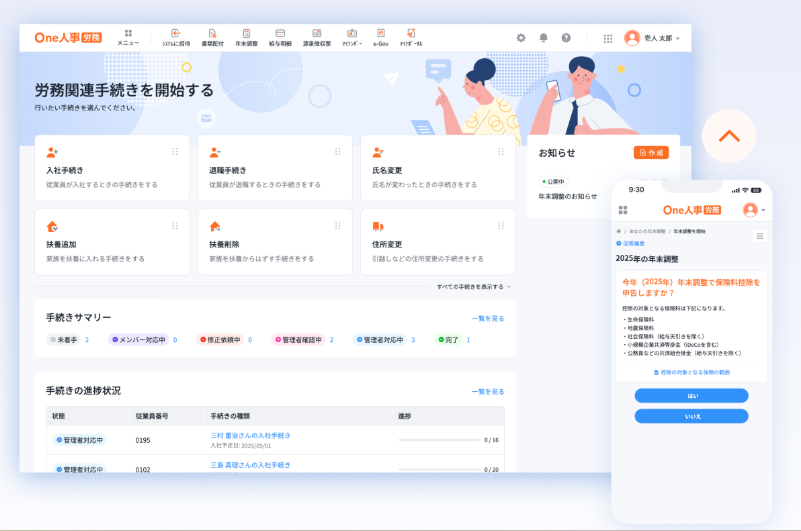Click あなたの年末調整 breadcrumb in phone view
Image resolution: width=801 pixels, height=531 pixels.
(x=647, y=232)
